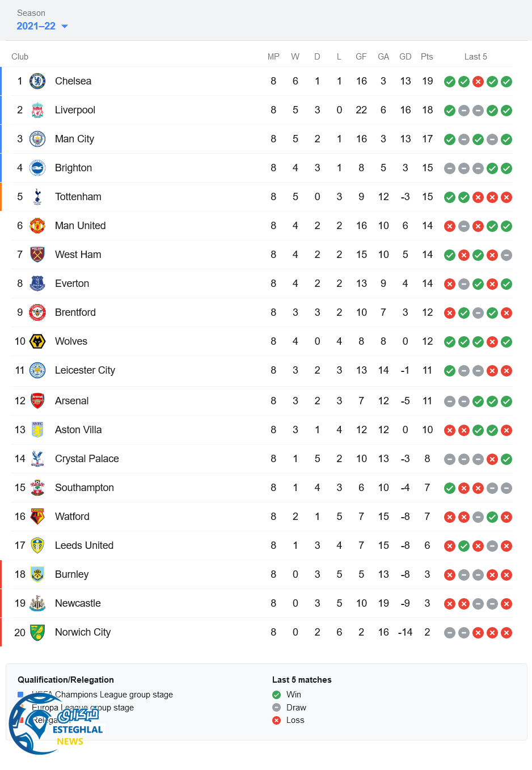Click the Chelsea club crest icon
The width and height of the screenshot is (532, 770).
(x=37, y=81)
